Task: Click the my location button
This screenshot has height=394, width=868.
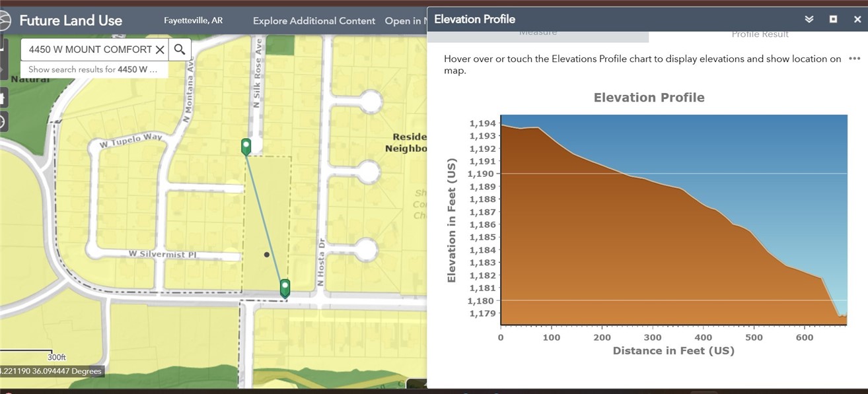Action: coord(2,122)
